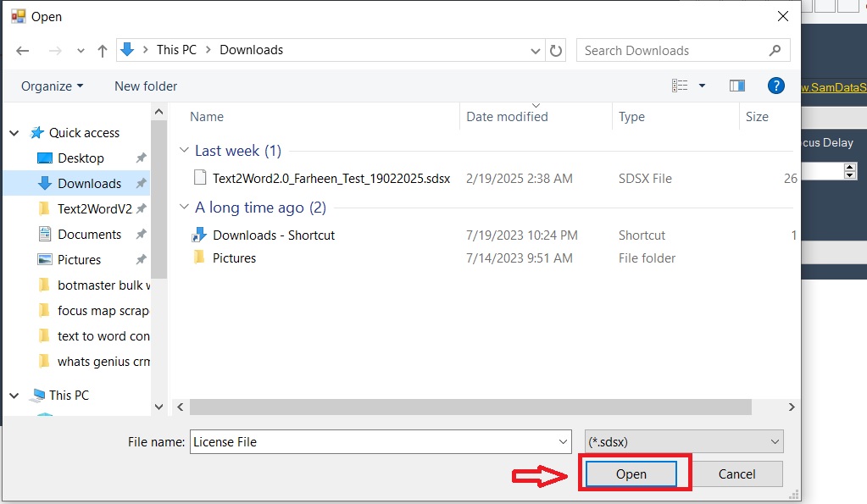The height and width of the screenshot is (504, 867).
Task: Click the change view icon
Action: (x=680, y=86)
